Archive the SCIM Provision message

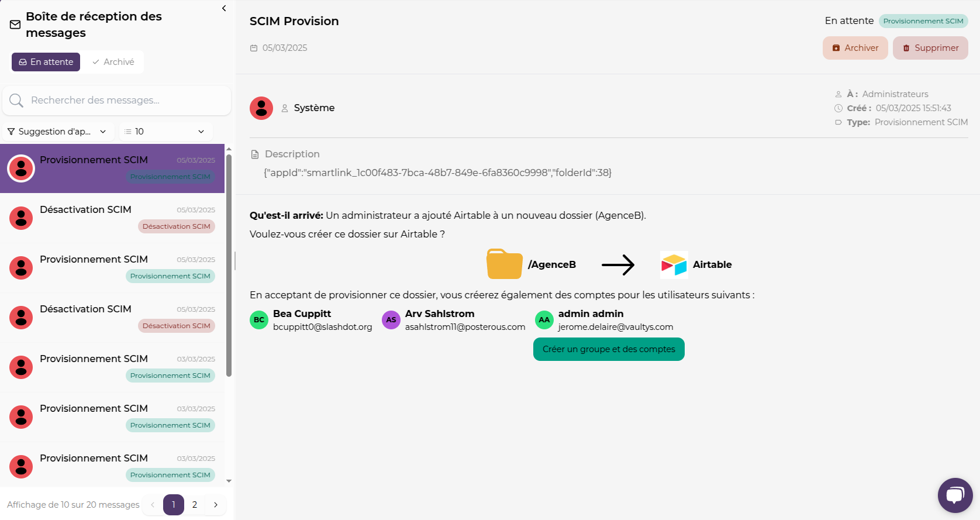pyautogui.click(x=855, y=48)
